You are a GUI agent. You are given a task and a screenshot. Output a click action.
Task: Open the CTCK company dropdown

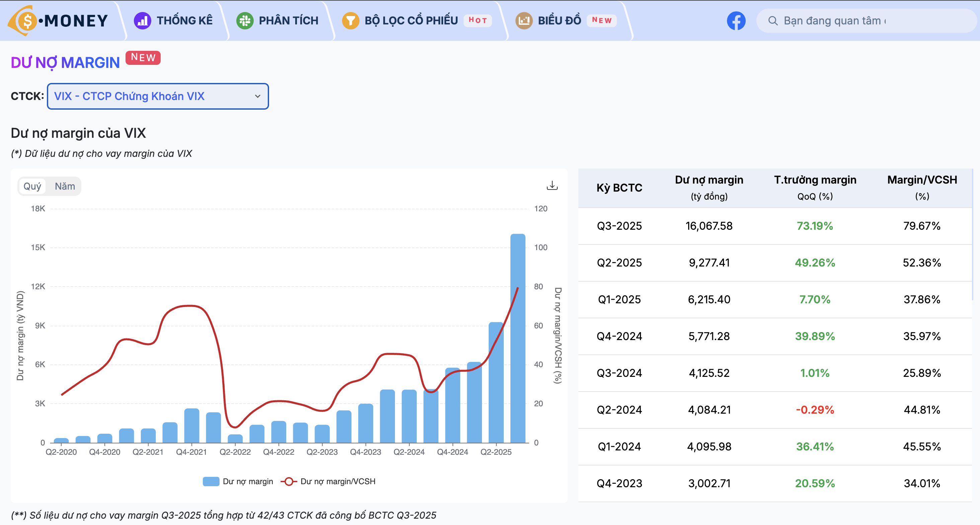(158, 96)
